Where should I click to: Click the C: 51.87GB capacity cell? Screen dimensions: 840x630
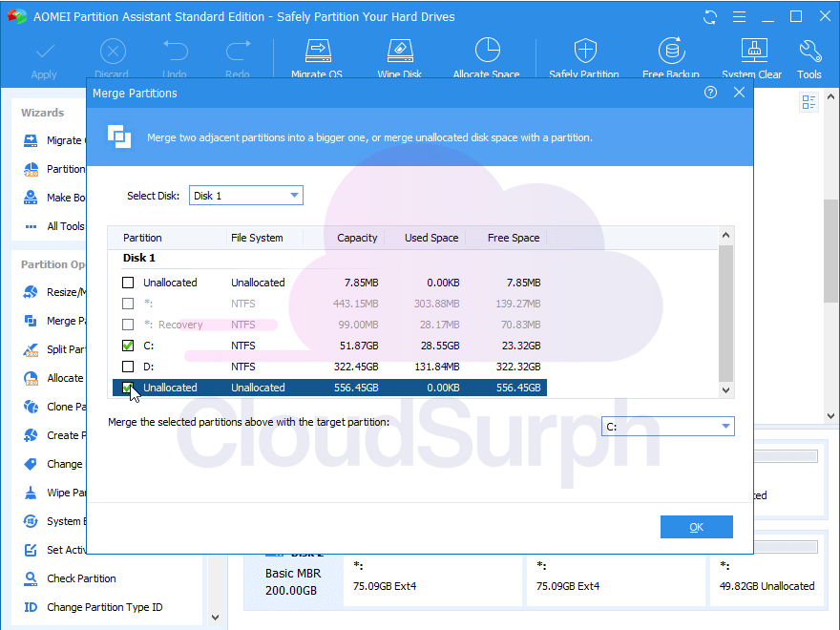[359, 346]
